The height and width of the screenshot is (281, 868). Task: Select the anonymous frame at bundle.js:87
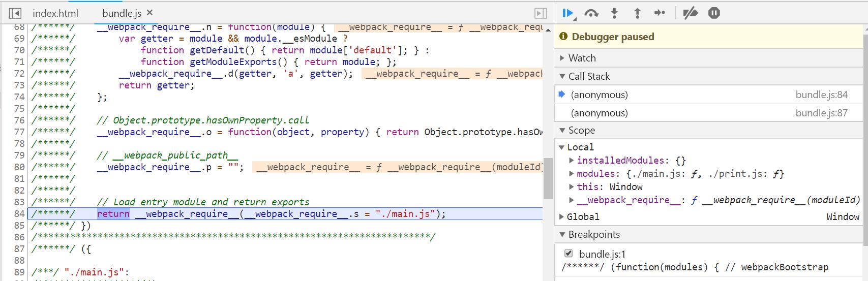[708, 113]
